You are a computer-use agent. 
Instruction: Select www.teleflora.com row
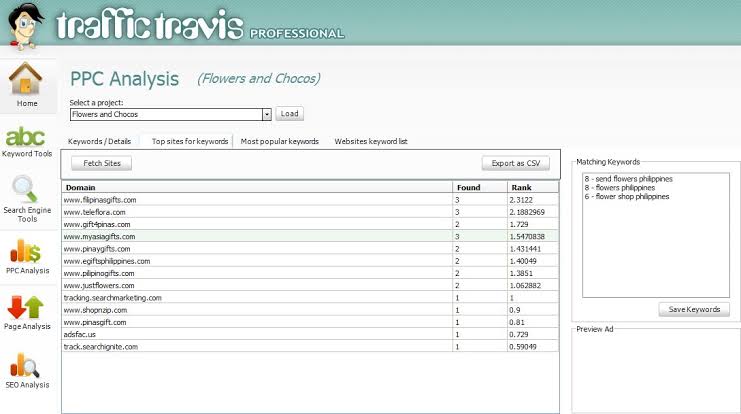(x=310, y=212)
